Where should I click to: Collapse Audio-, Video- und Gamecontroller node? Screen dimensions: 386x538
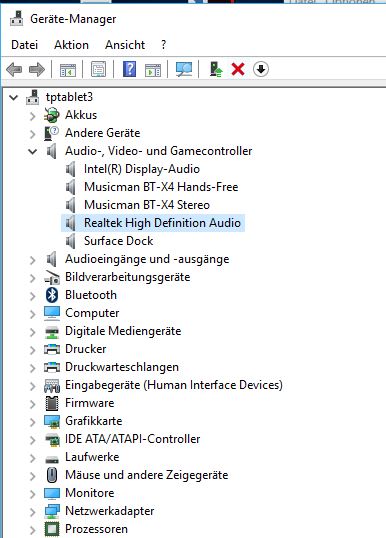[33, 151]
